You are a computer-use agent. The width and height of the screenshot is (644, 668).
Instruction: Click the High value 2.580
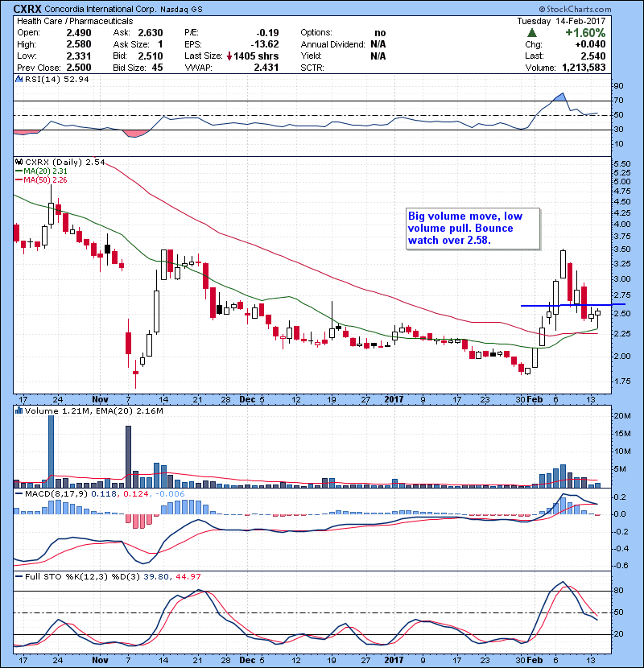click(79, 44)
